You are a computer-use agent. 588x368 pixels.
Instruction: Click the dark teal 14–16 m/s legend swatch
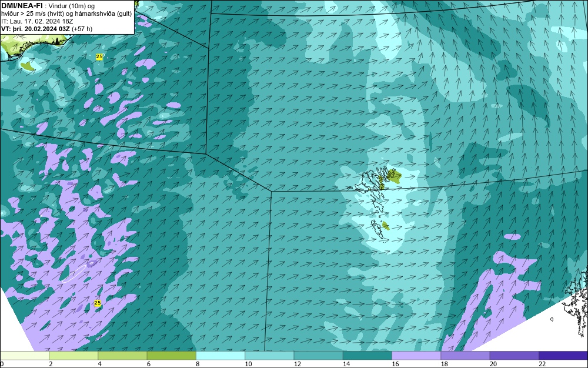tap(367, 356)
